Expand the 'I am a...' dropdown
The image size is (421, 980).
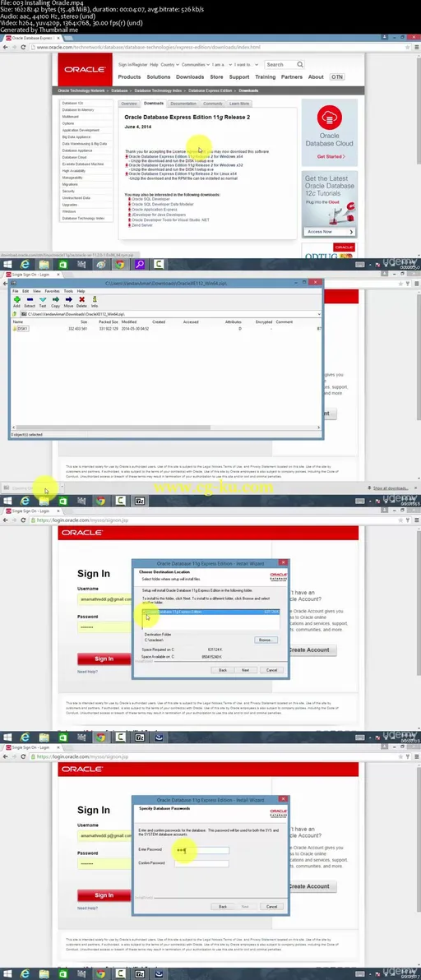223,64
